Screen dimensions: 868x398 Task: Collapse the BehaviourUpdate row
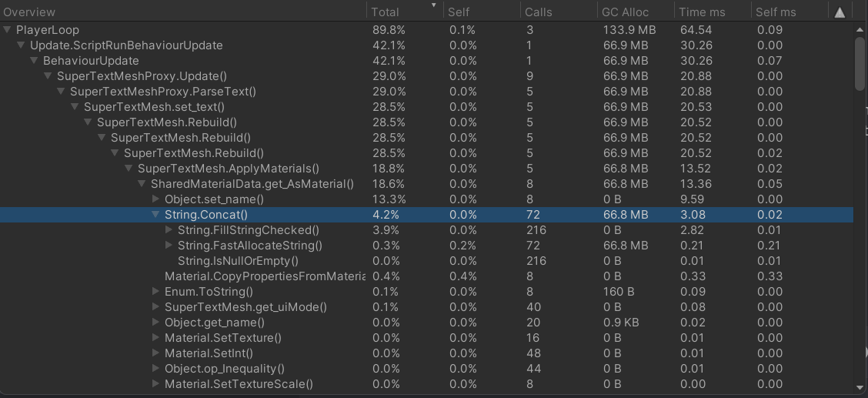coord(34,61)
